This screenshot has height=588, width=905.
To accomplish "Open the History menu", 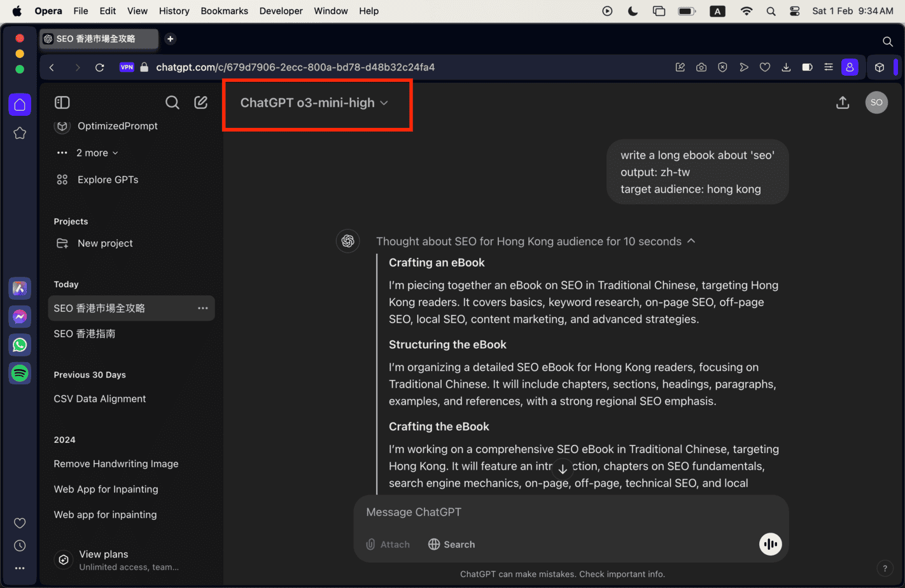I will 174,11.
